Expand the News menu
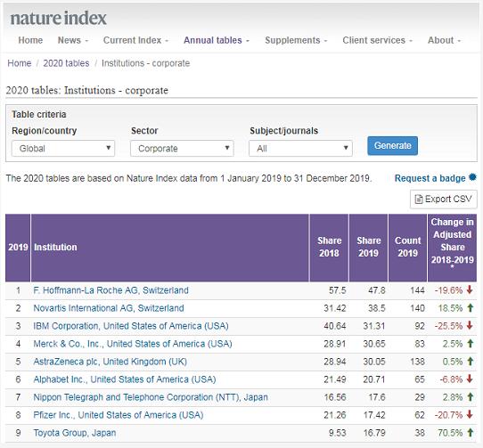This screenshot has height=448, width=483. click(73, 40)
